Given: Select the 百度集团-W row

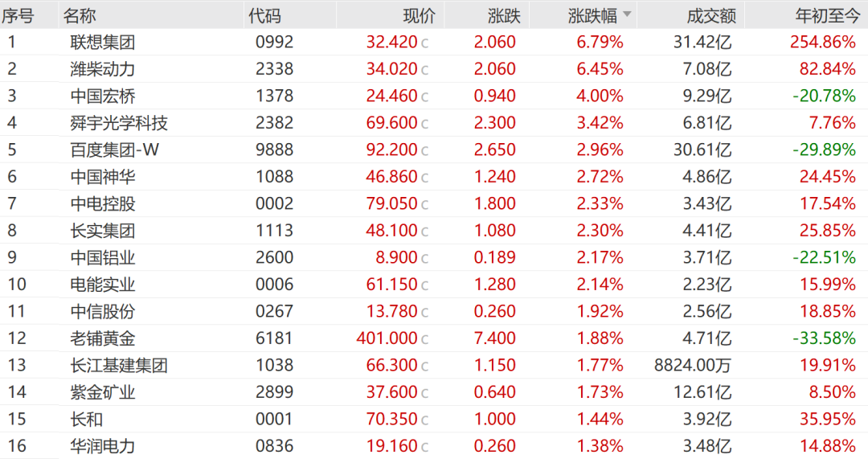Looking at the screenshot, I should (434, 150).
